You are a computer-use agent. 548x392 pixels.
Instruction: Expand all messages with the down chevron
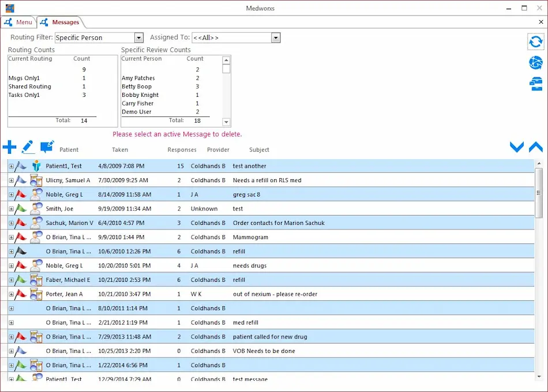[516, 146]
